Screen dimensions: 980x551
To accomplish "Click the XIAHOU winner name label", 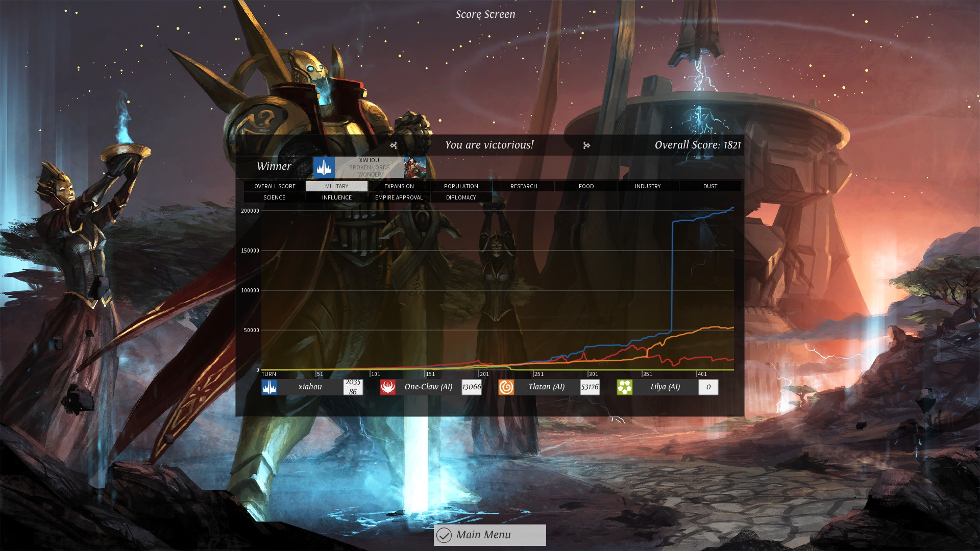I will pos(369,160).
